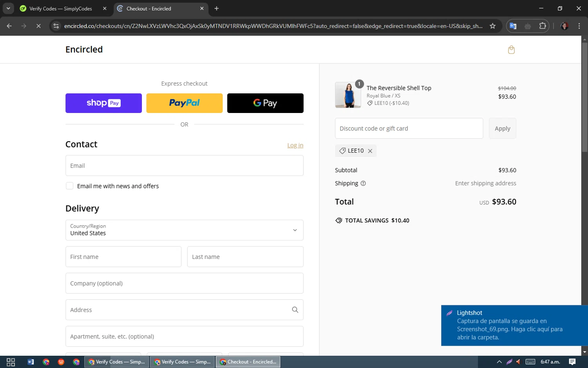Go back to the previous page

click(x=9, y=26)
